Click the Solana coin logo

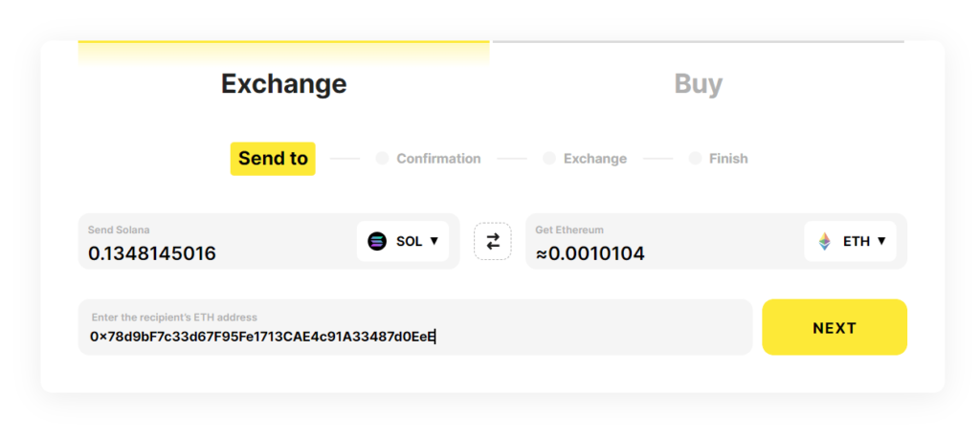(377, 241)
